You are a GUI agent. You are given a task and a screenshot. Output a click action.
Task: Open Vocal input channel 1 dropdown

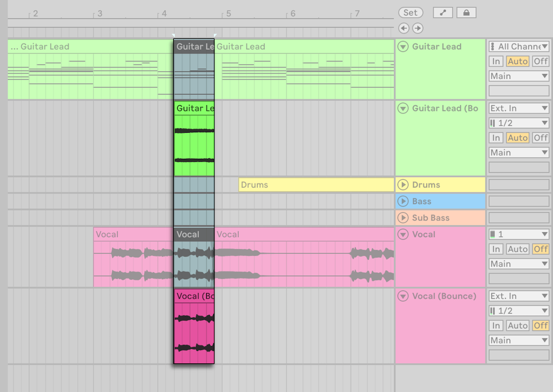(x=519, y=234)
